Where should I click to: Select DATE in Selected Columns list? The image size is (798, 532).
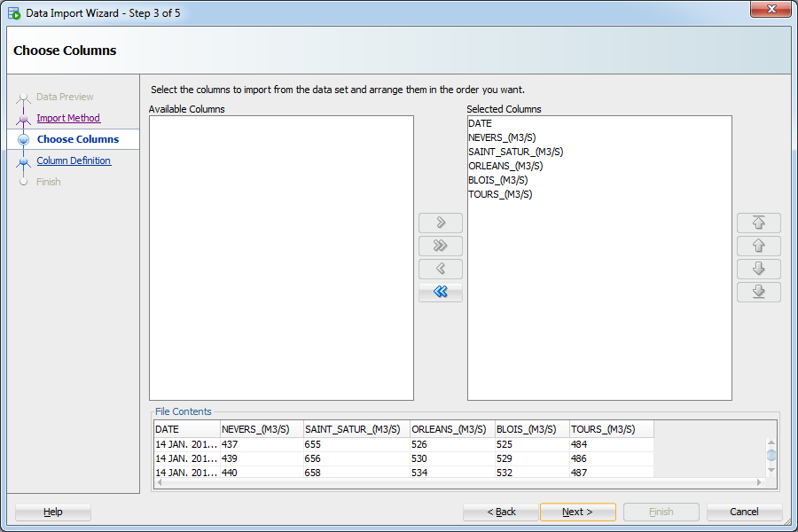coord(480,124)
